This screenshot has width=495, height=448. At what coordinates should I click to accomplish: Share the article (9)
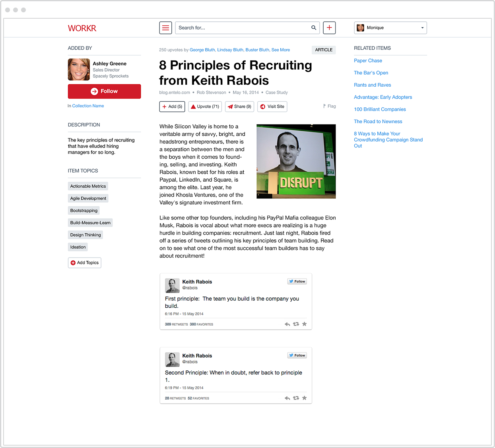(239, 107)
